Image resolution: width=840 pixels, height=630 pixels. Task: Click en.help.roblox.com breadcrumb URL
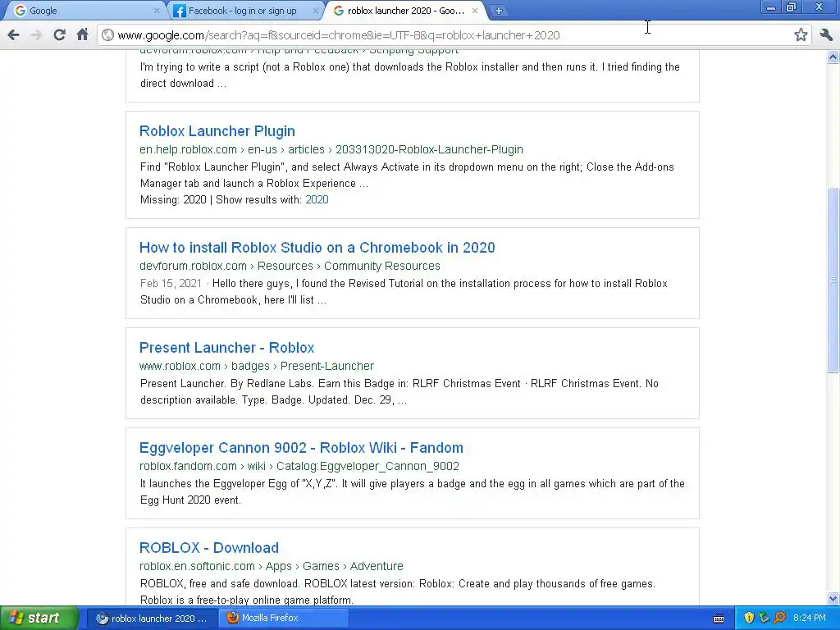point(331,149)
